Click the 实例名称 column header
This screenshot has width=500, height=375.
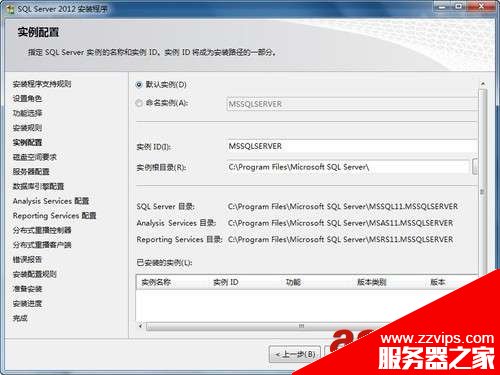coord(156,282)
